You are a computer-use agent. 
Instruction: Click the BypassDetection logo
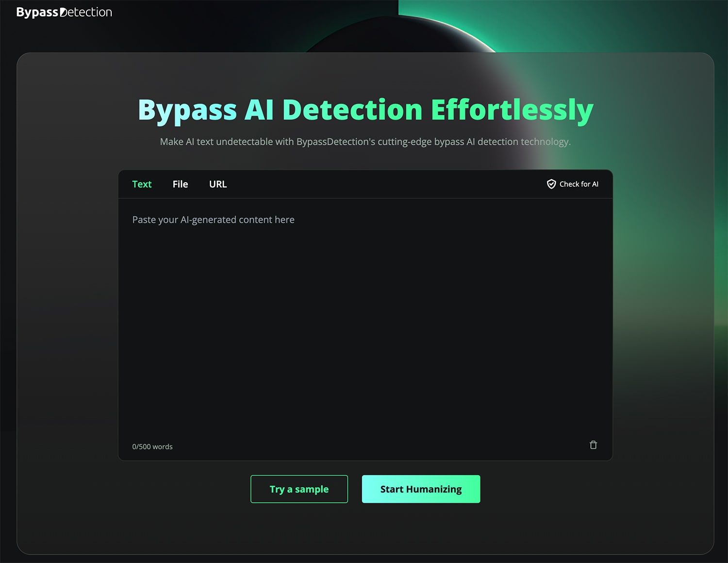(64, 12)
